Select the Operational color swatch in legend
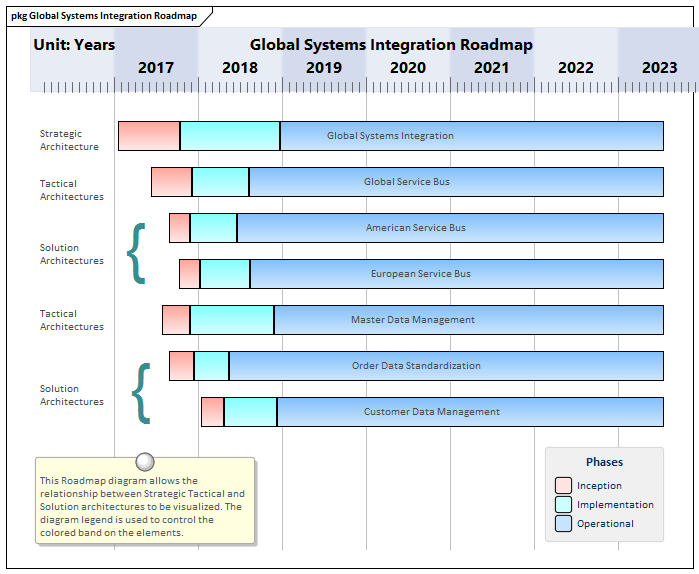Image resolution: width=699 pixels, height=574 pixels. 564,524
